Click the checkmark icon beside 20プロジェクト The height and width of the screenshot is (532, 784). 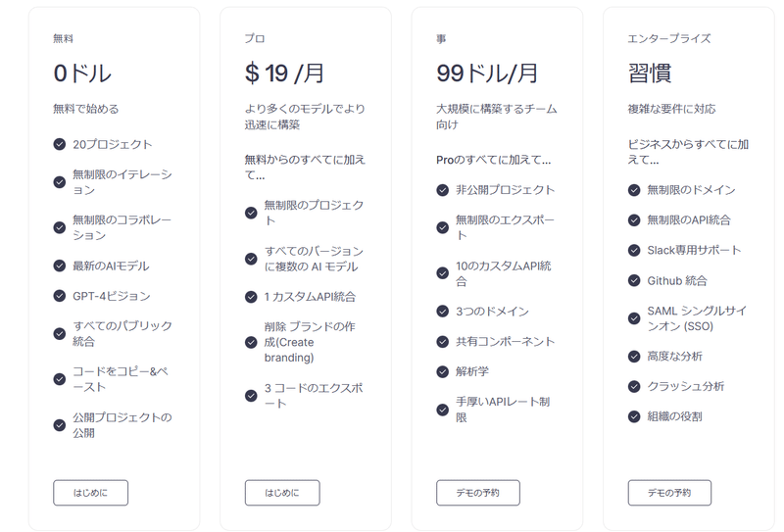pos(60,144)
